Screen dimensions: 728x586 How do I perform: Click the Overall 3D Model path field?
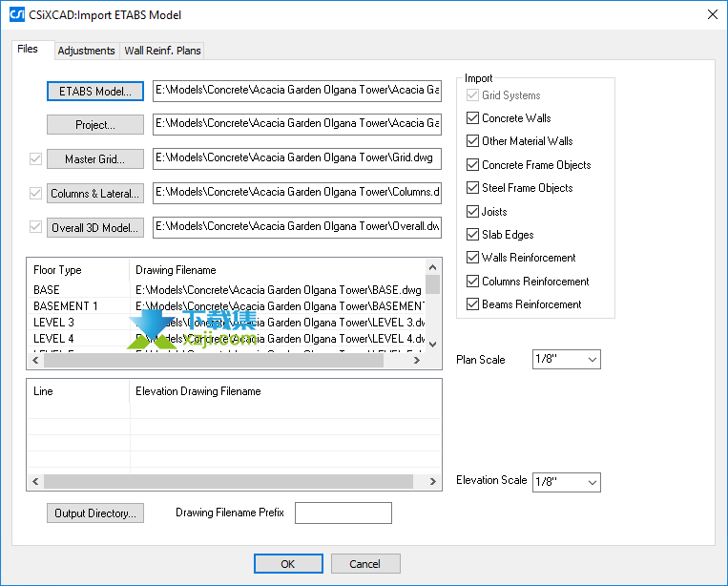point(297,227)
